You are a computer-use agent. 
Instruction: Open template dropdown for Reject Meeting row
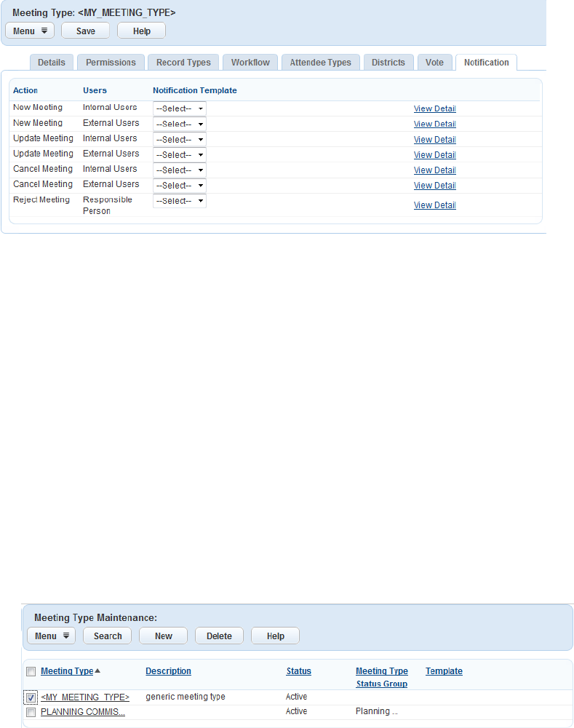[180, 201]
